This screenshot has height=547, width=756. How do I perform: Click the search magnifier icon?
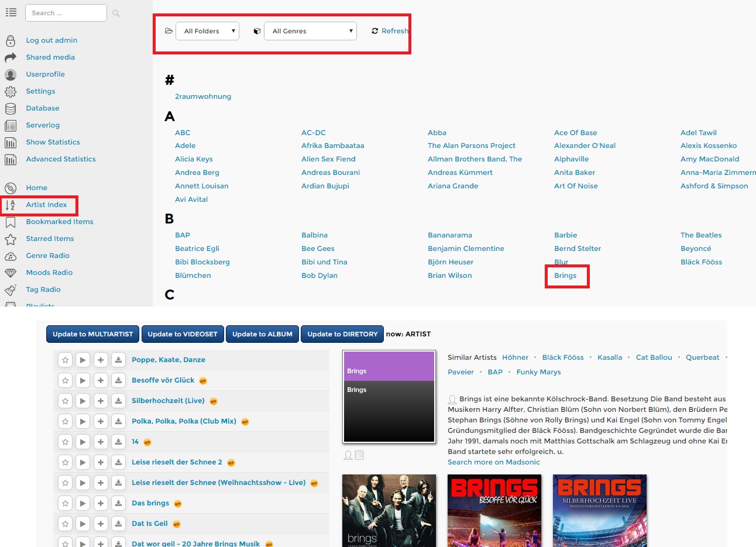[116, 13]
